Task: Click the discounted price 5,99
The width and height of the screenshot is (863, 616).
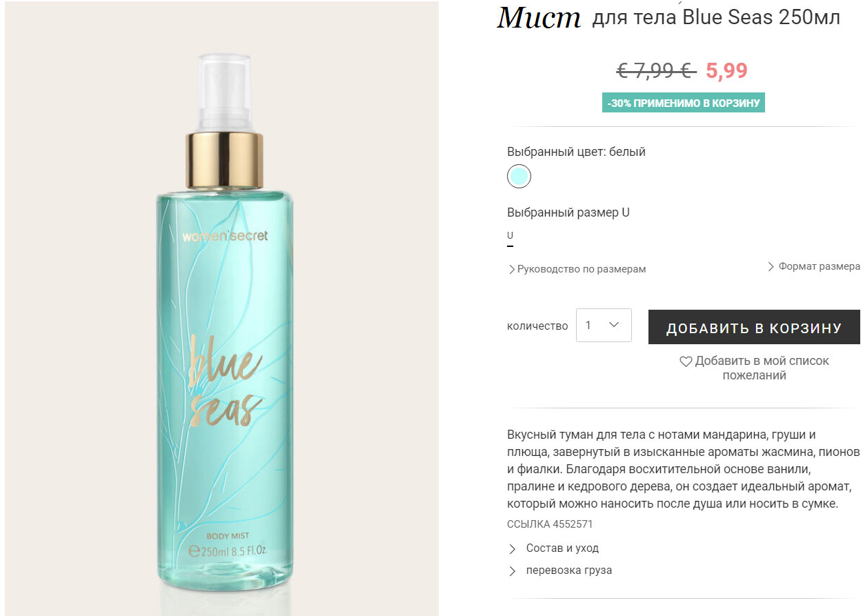Action: [x=726, y=70]
